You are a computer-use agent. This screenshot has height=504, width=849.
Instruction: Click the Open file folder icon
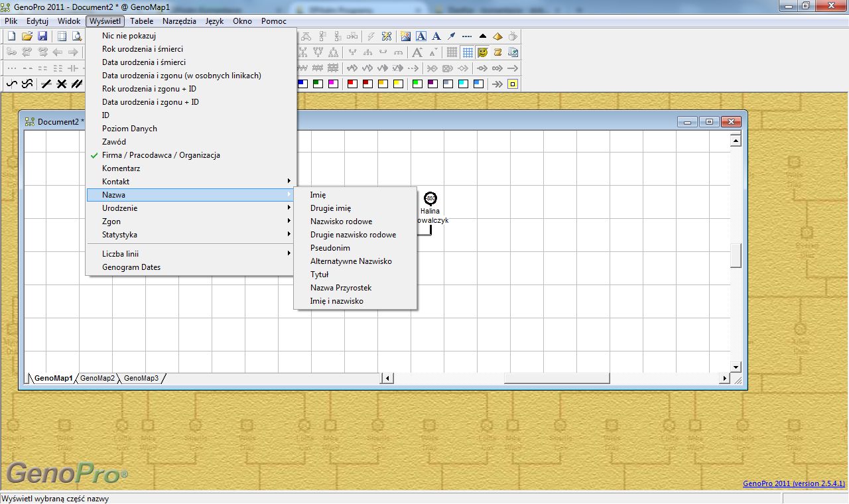point(27,36)
